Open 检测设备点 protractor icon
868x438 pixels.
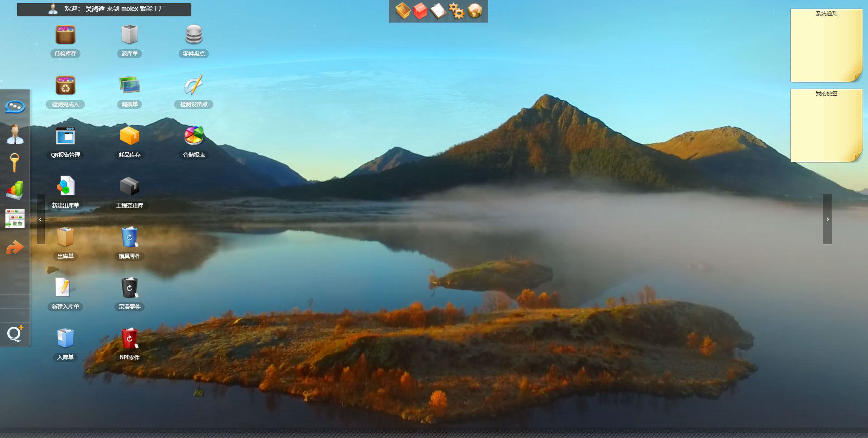[x=193, y=85]
